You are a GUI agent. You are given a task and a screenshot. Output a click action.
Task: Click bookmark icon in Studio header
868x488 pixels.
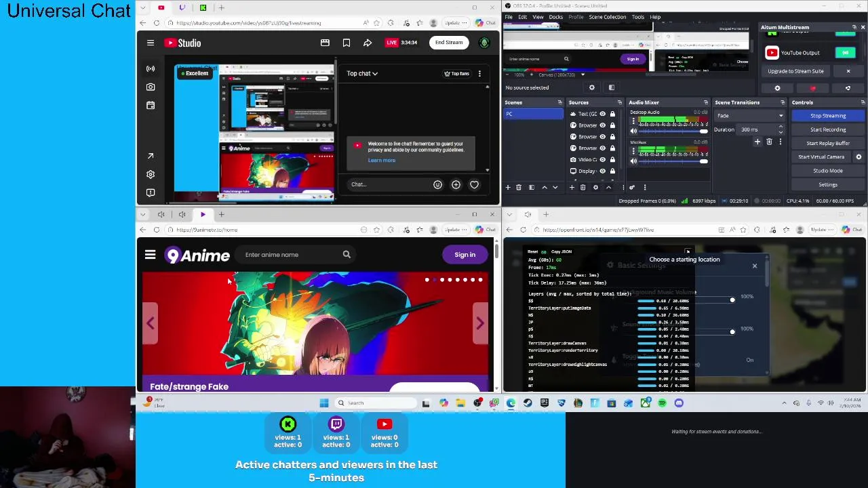[347, 43]
